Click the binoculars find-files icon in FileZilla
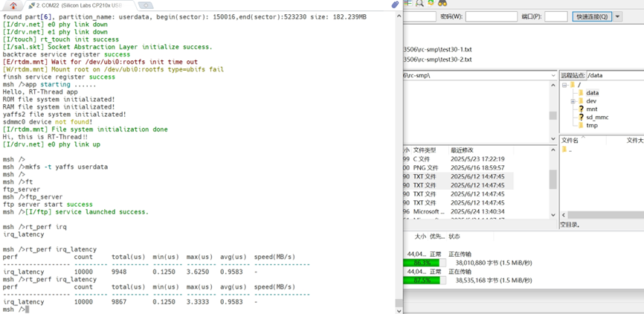This screenshot has height=314, width=644. pos(442,3)
